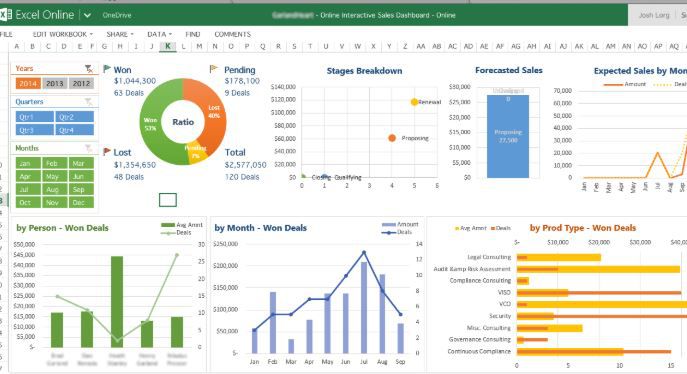Expand the SHARE dropdown menu

tap(120, 34)
